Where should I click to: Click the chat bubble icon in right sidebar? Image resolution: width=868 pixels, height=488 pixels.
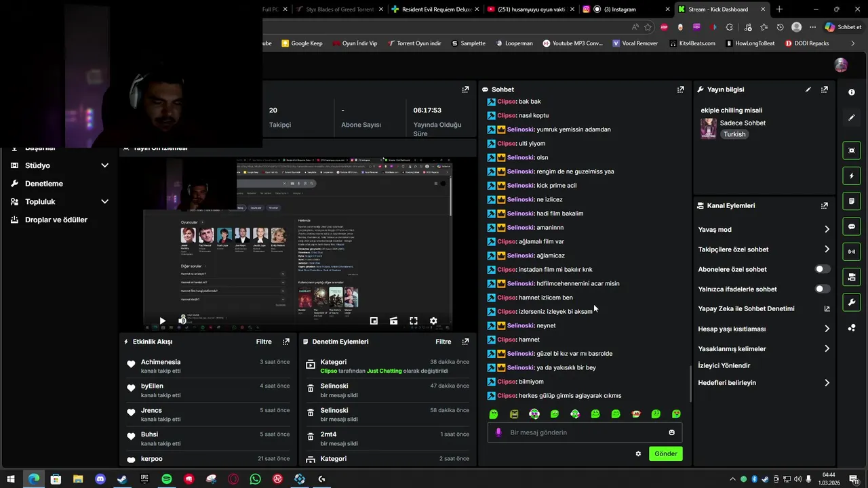click(852, 226)
